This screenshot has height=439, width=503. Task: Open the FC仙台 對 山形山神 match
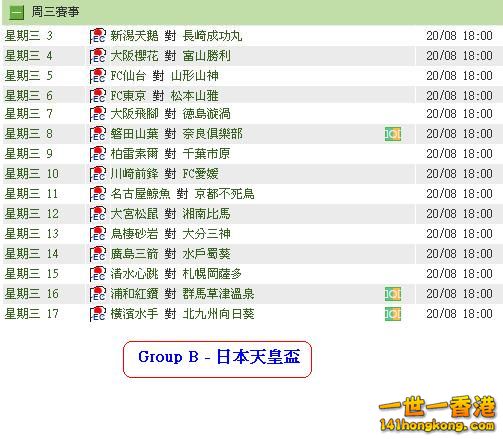(164, 76)
